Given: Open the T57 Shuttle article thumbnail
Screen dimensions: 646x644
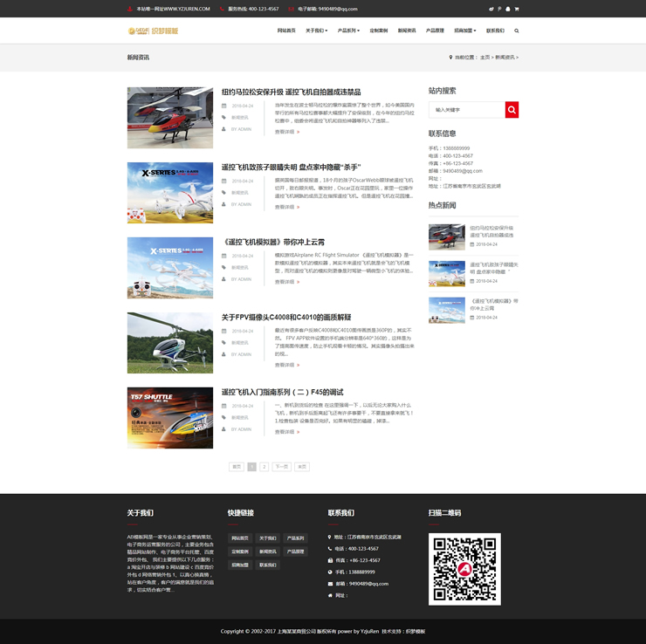Looking at the screenshot, I should pos(170,418).
